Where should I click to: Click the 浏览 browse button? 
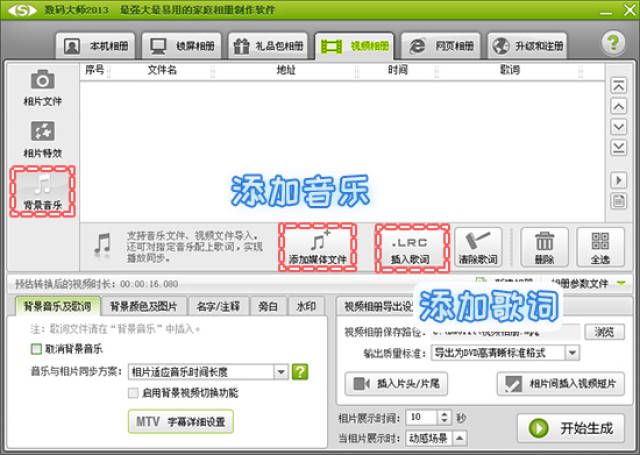tap(604, 332)
